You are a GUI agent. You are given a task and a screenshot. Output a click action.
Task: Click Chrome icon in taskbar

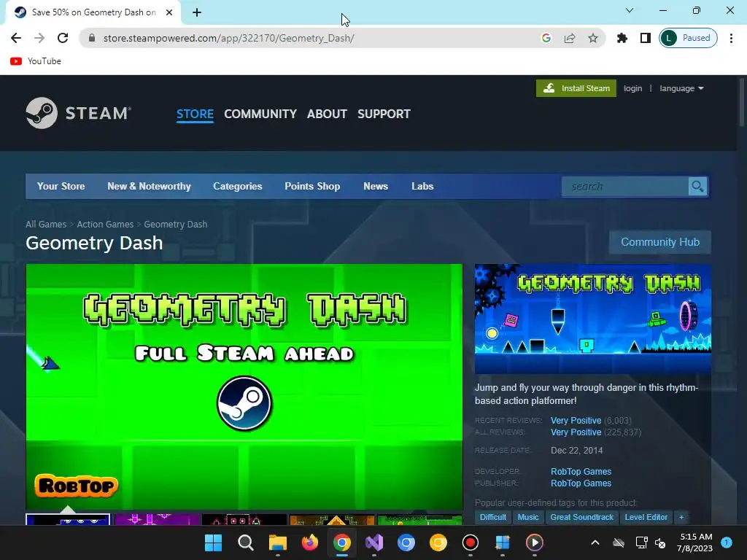(x=341, y=542)
